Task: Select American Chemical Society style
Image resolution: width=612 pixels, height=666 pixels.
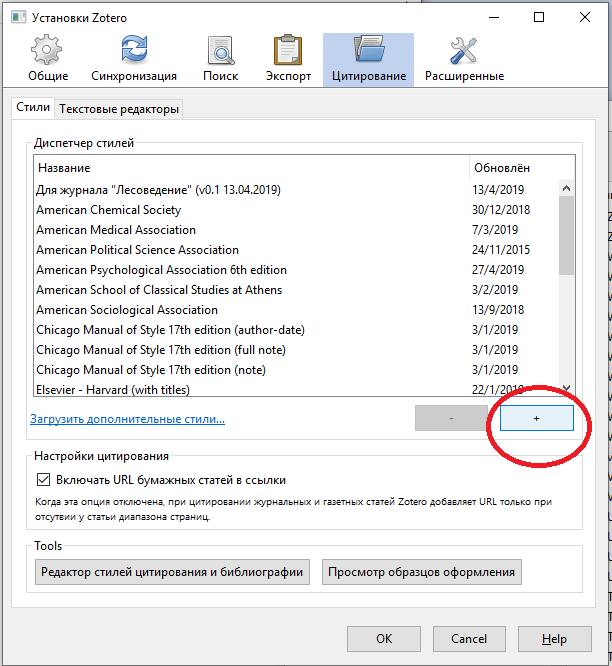Action: [296, 210]
